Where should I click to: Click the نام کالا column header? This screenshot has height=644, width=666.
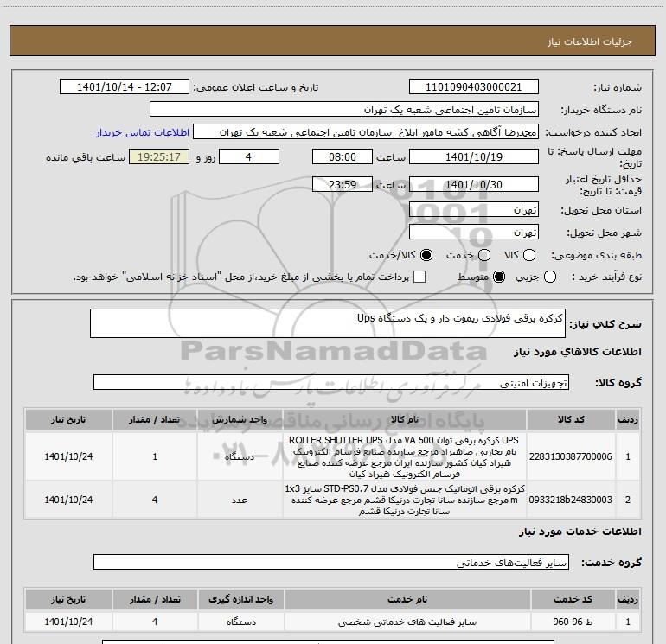tap(405, 419)
